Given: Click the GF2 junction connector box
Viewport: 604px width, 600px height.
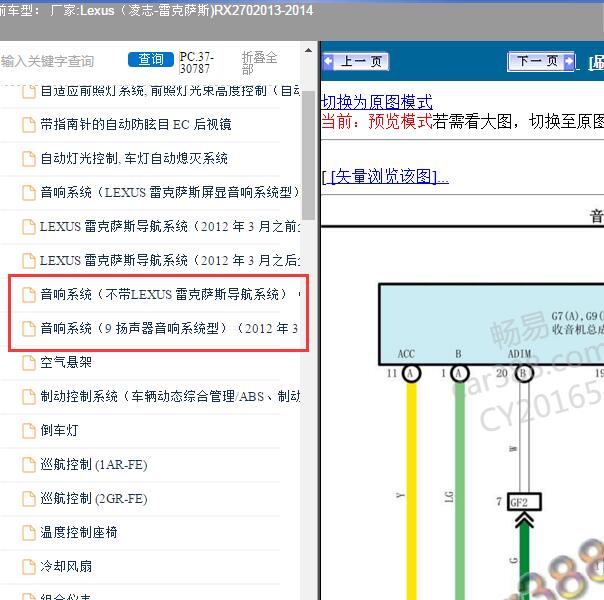Looking at the screenshot, I should point(524,502).
